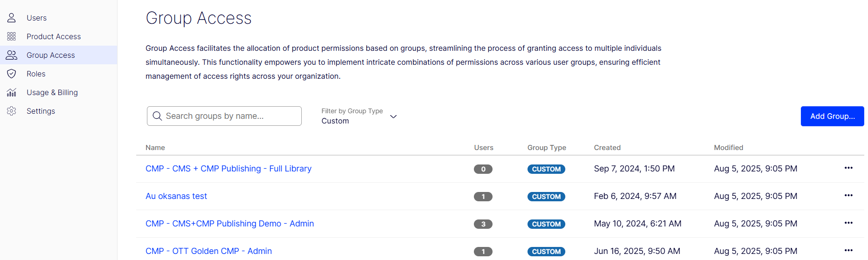Click the Settings gear icon
This screenshot has width=868, height=260.
point(12,111)
